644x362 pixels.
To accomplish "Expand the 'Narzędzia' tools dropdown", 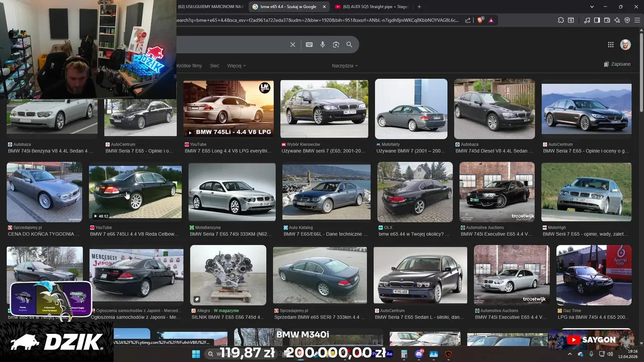I will [345, 66].
